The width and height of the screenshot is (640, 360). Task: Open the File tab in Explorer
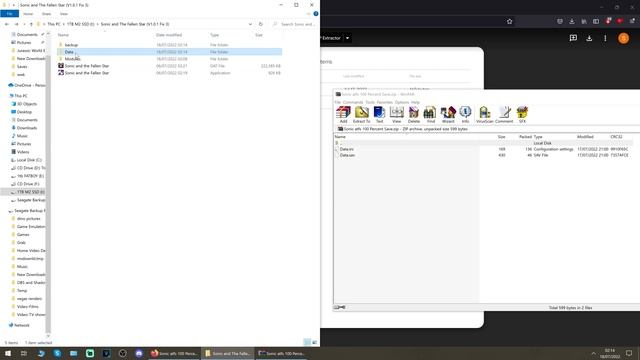[x=9, y=14]
